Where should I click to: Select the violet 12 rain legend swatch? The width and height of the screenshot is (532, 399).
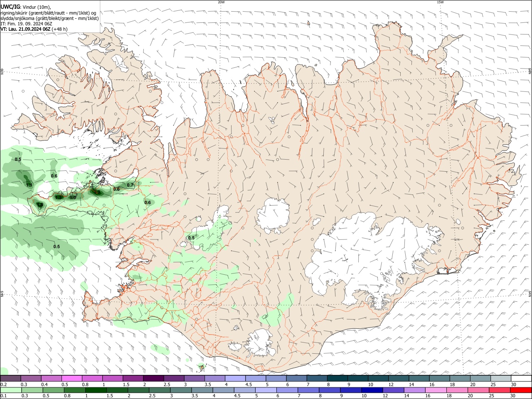pyautogui.click(x=394, y=390)
